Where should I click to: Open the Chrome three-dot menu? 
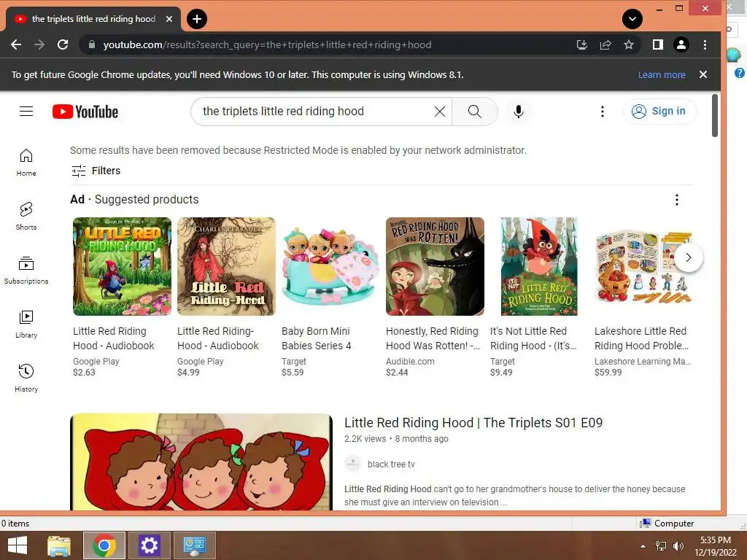click(705, 44)
